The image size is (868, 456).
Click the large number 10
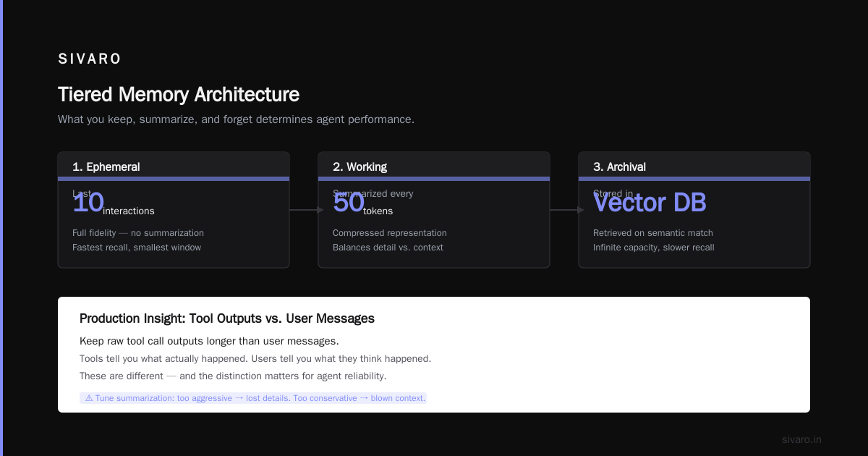click(88, 203)
